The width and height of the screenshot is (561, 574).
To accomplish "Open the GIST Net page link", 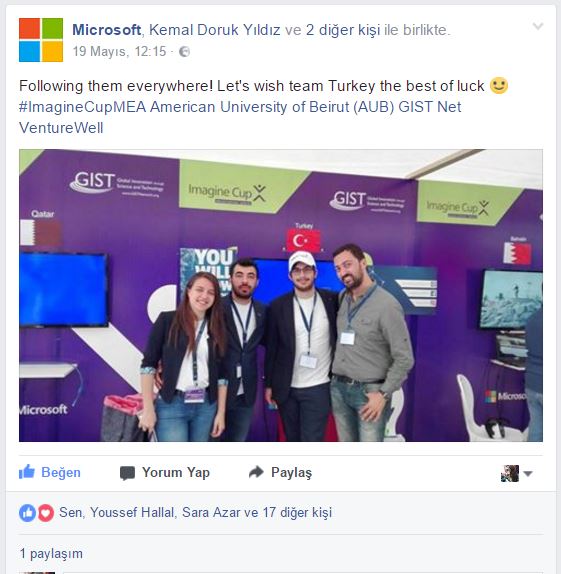I will [x=430, y=107].
